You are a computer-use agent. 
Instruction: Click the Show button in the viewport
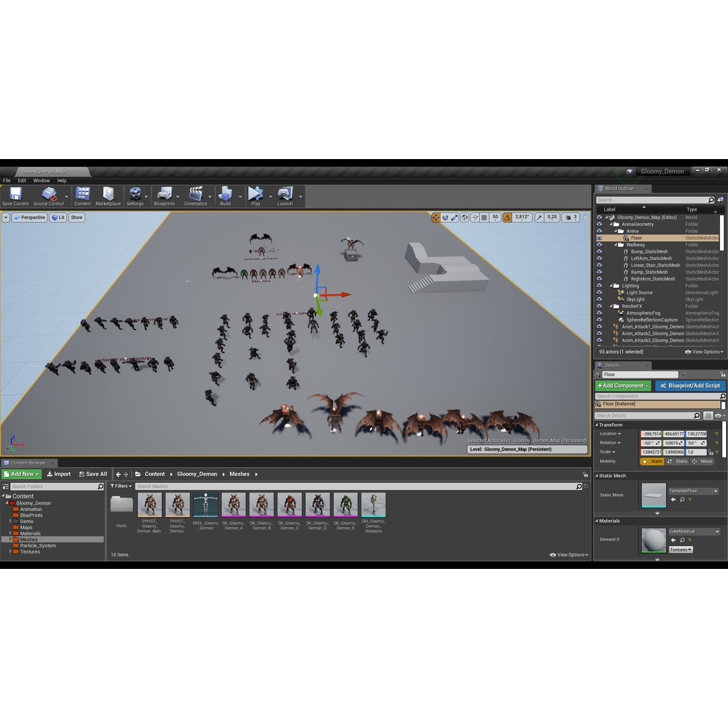[77, 217]
